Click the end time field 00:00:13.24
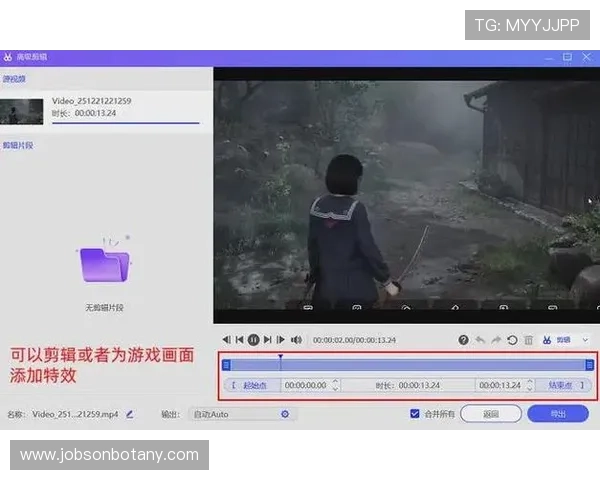600x480 pixels. tap(500, 385)
